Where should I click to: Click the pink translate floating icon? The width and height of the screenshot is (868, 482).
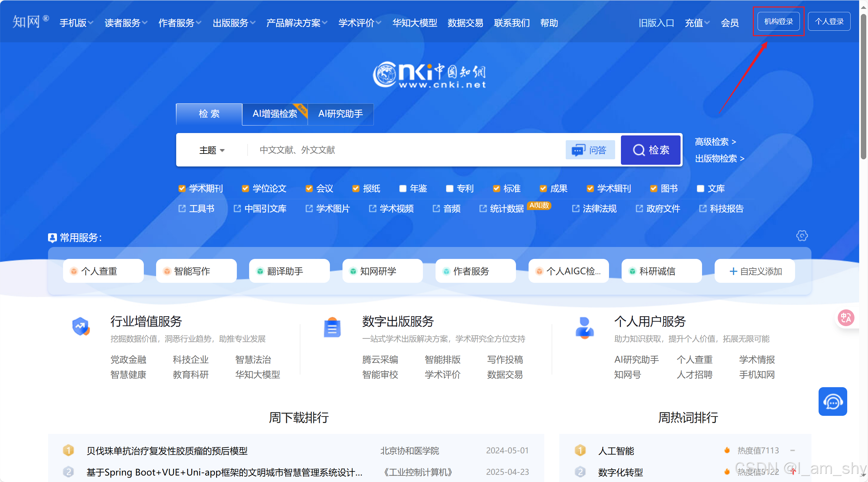(846, 318)
